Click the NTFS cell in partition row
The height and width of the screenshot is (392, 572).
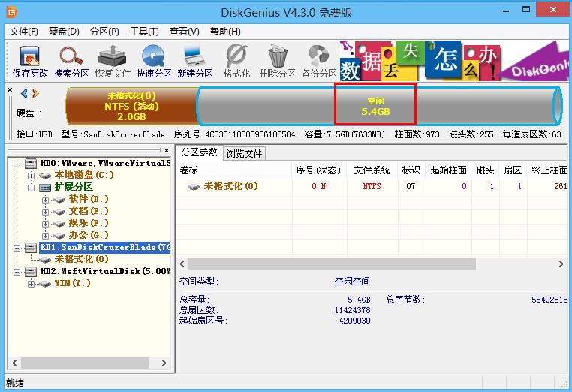pyautogui.click(x=372, y=186)
